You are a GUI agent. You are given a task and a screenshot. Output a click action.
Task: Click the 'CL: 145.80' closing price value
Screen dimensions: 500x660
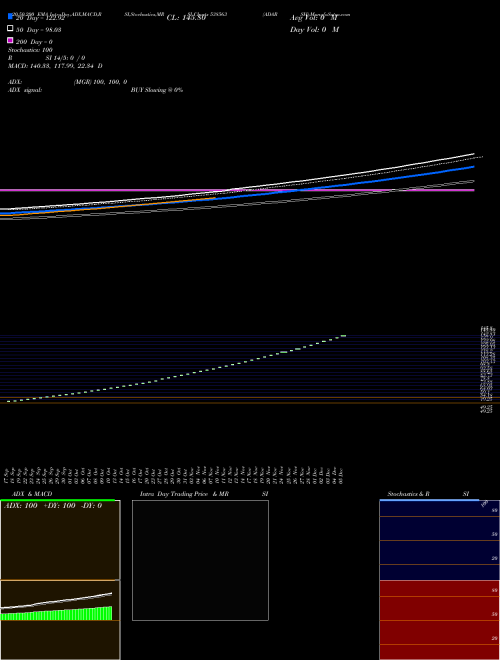click(x=186, y=18)
